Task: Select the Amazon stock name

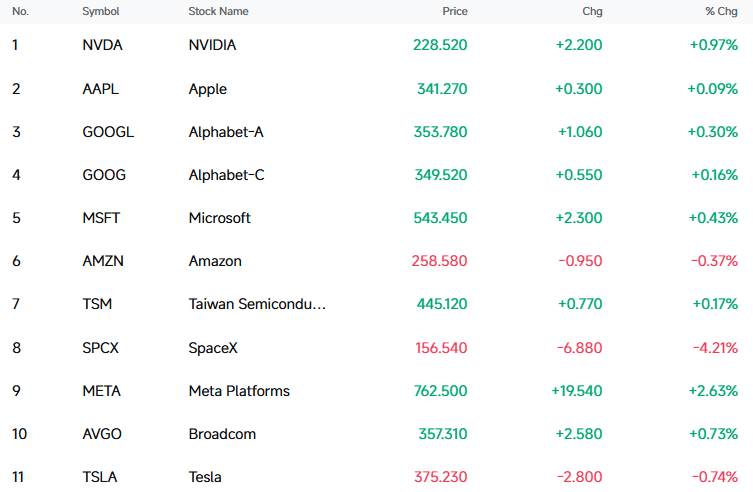Action: click(x=215, y=261)
